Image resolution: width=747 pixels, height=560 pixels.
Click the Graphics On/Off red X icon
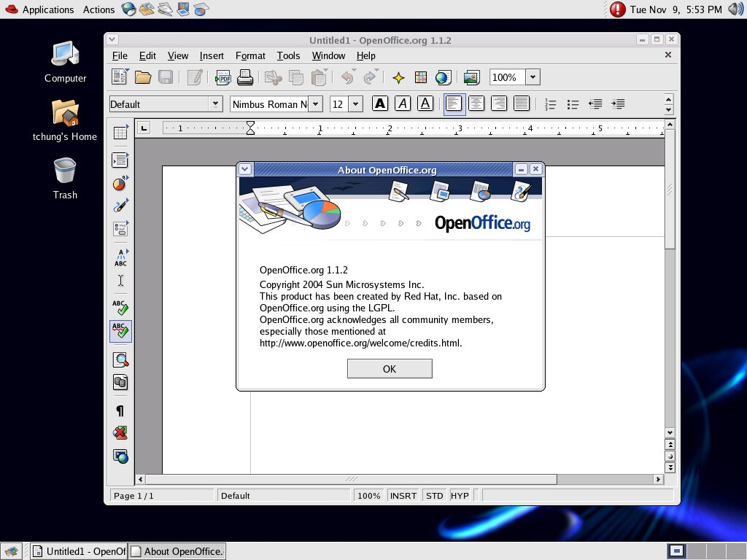[120, 433]
